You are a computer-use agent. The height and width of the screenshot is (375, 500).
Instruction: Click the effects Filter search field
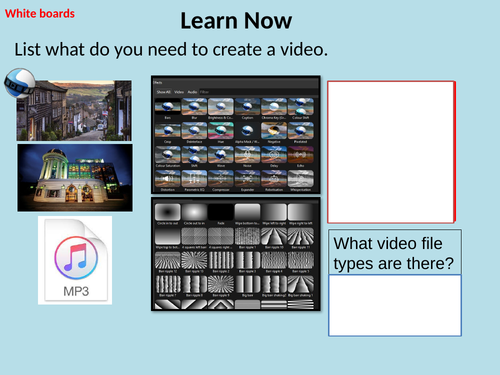pyautogui.click(x=258, y=92)
